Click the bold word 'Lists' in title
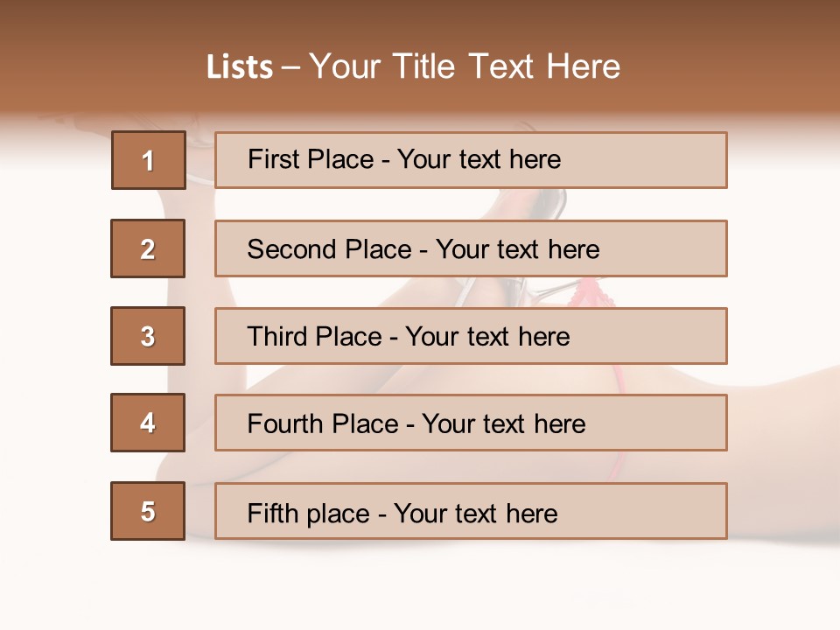Image resolution: width=840 pixels, height=630 pixels. [239, 67]
